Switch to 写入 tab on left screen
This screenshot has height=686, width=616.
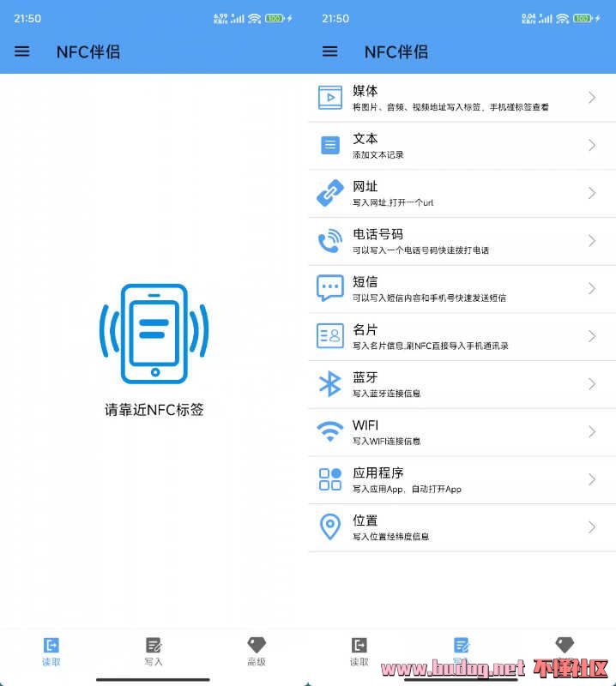(154, 652)
